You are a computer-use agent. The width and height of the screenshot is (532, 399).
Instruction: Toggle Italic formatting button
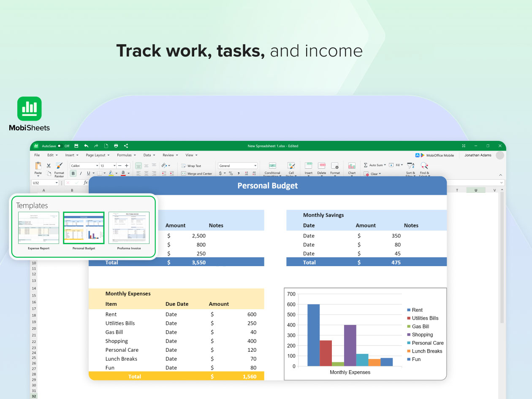(x=81, y=173)
